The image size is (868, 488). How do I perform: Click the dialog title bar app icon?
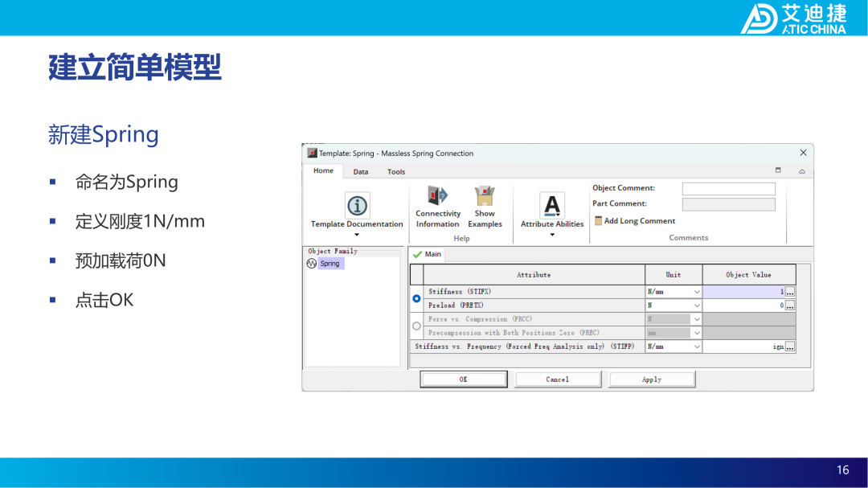312,153
